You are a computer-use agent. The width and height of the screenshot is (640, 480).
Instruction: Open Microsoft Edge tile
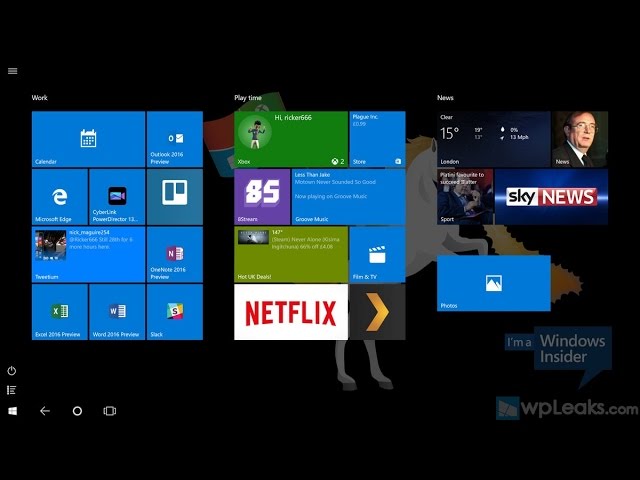[60, 197]
